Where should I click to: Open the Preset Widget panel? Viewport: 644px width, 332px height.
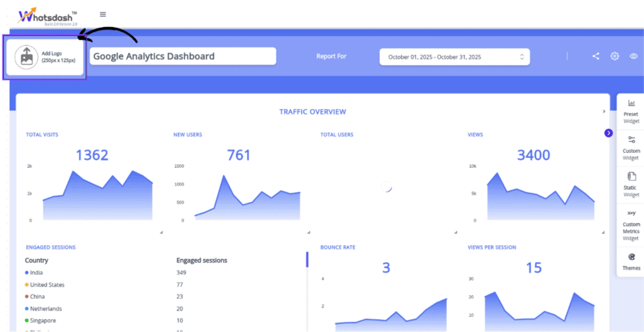point(631,112)
